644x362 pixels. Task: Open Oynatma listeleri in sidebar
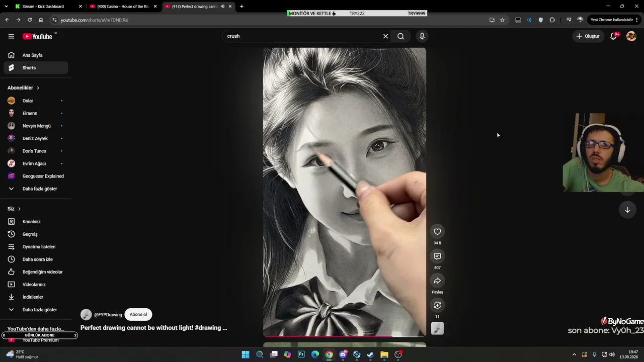[x=36, y=247]
